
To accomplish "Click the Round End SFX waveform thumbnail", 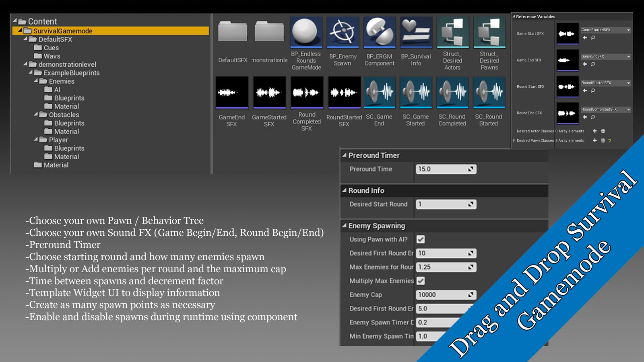I will coord(568,113).
